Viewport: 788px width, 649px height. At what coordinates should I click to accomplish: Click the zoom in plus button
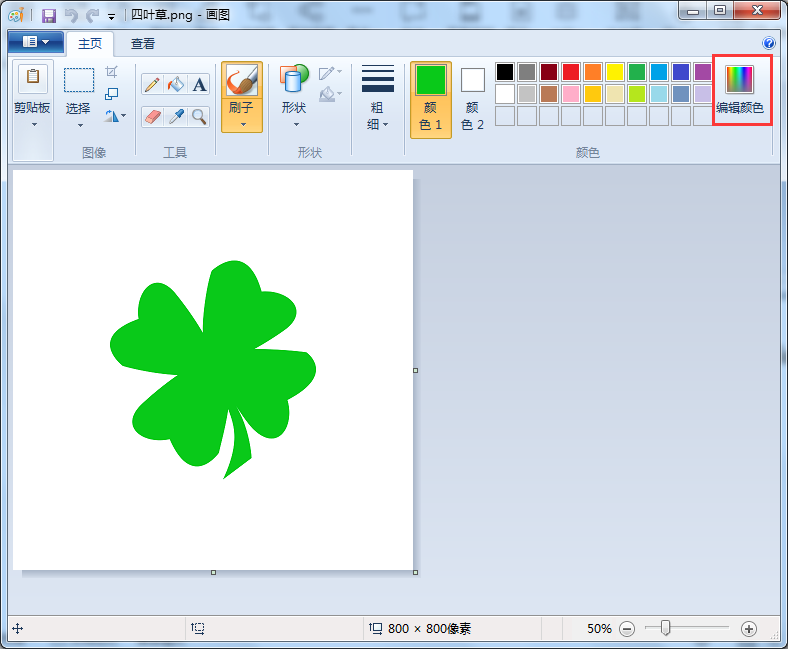(x=749, y=628)
